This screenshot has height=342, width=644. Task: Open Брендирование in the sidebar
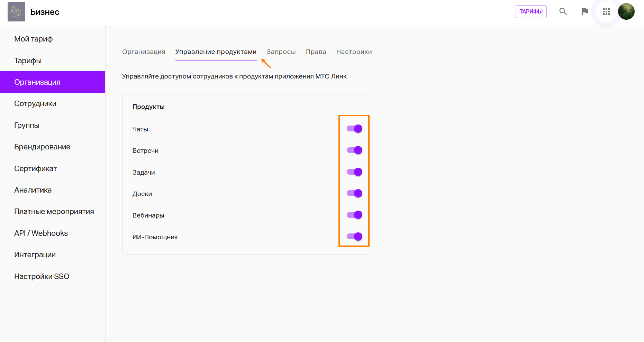(x=53, y=147)
